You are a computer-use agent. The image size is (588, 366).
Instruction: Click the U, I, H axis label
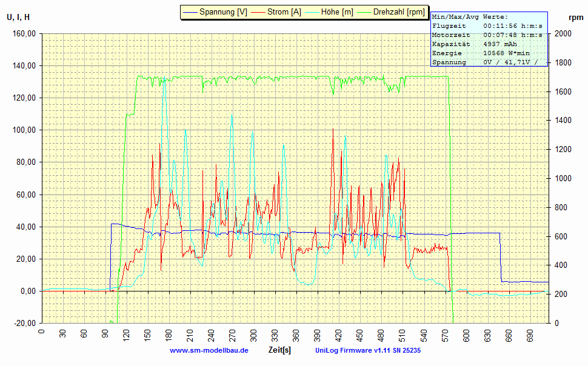18,17
